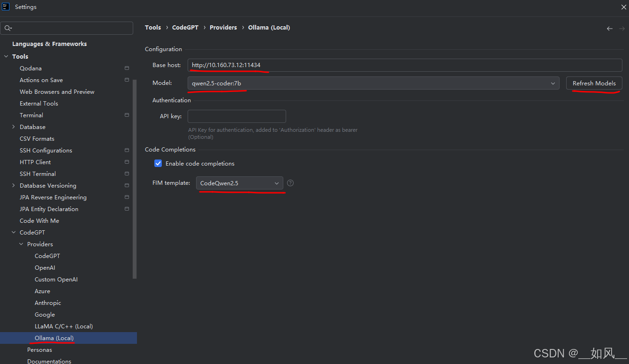Collapse the Providers tree node

point(21,244)
